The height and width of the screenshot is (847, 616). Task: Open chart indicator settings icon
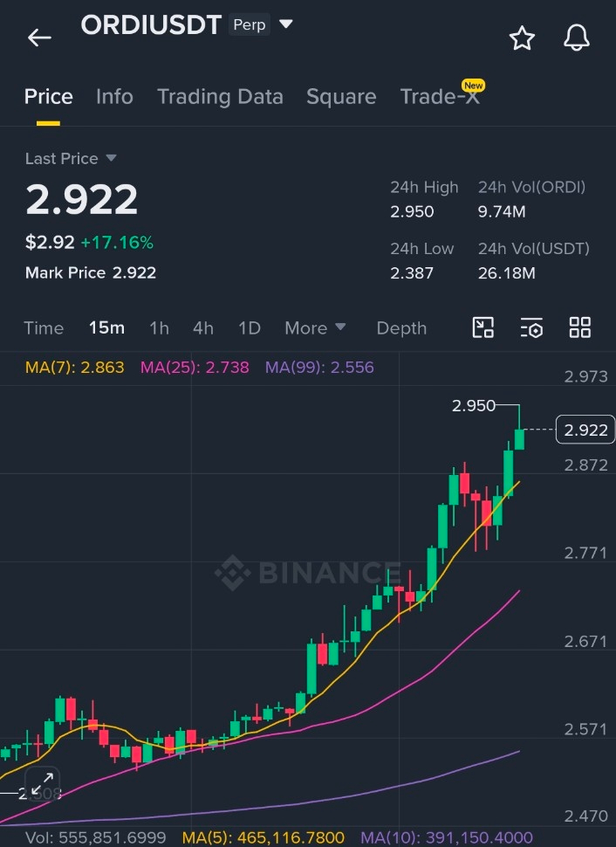pos(531,328)
